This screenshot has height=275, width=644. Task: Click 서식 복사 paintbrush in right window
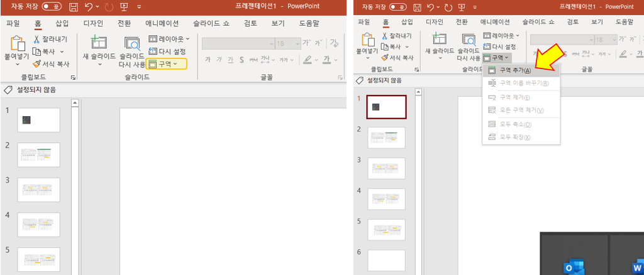point(385,58)
